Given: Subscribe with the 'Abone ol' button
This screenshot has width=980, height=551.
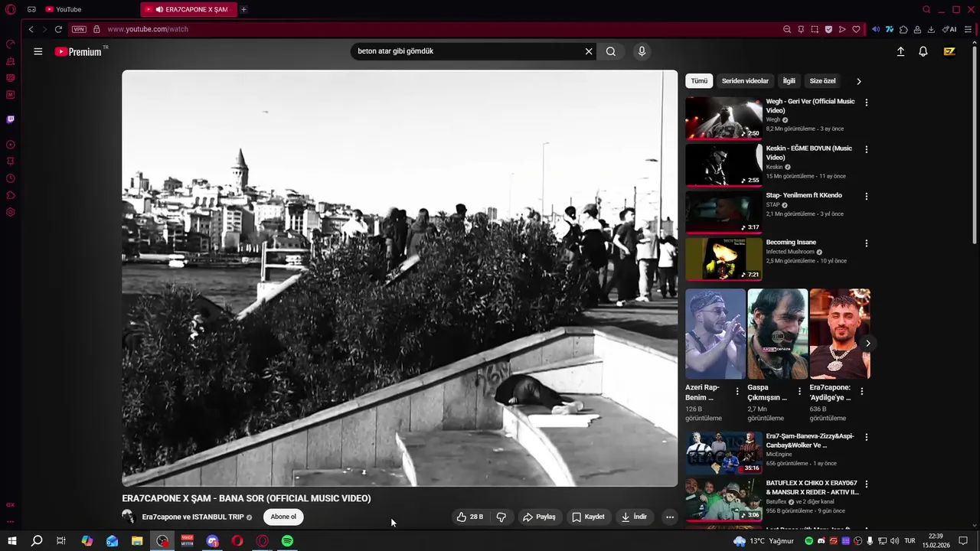Looking at the screenshot, I should pos(283,517).
